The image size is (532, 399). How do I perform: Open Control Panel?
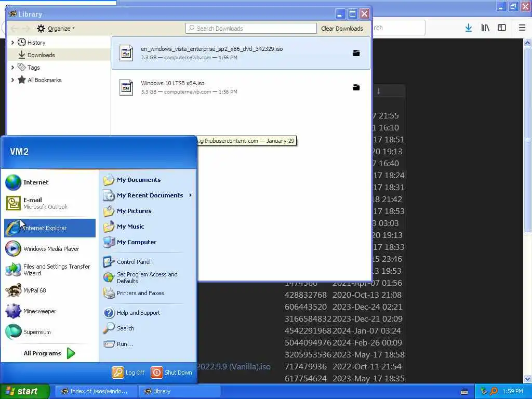pyautogui.click(x=148, y=262)
